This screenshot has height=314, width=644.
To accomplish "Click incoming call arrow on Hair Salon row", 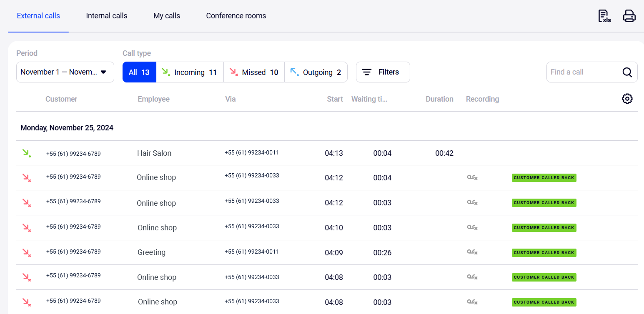I will click(26, 153).
